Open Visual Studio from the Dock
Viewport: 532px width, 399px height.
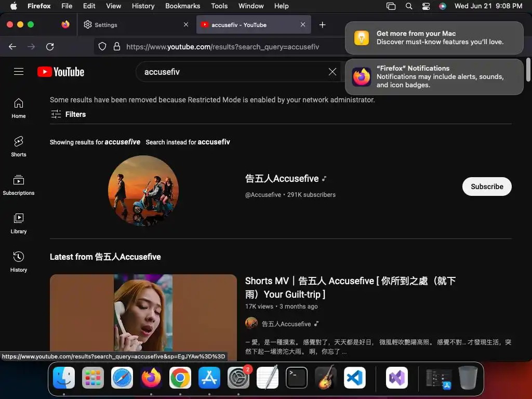click(x=397, y=378)
